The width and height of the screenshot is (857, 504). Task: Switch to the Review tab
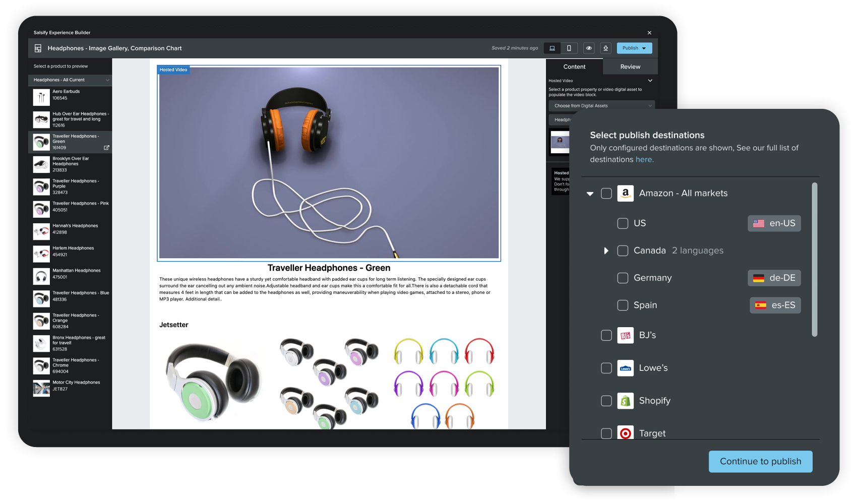click(630, 67)
